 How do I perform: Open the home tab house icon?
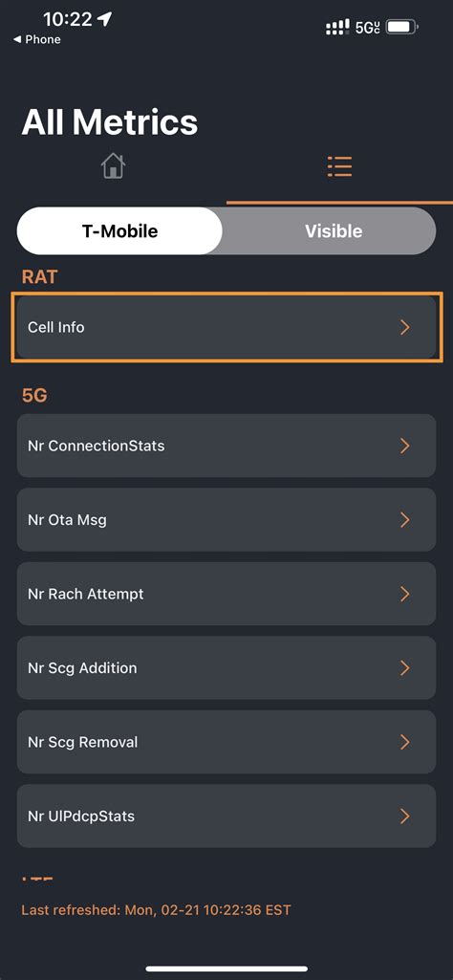pyautogui.click(x=113, y=166)
